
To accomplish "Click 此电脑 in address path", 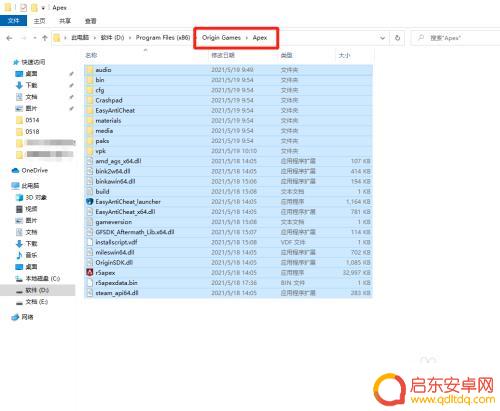I will click(x=80, y=38).
